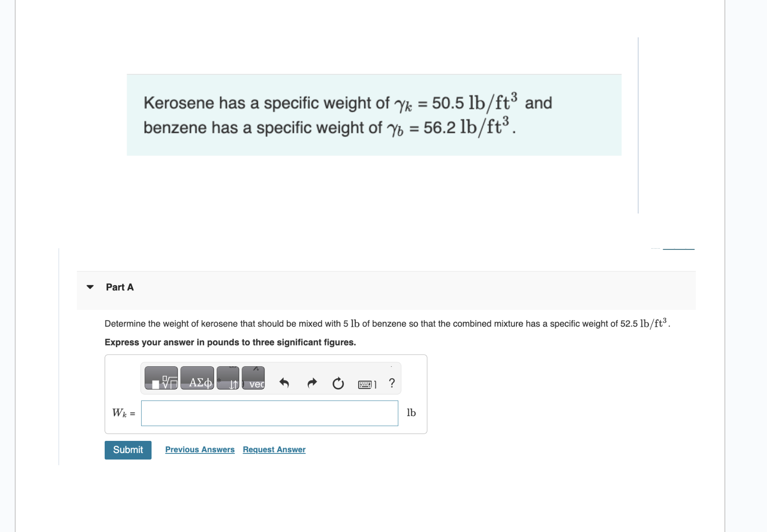Open Previous Answers link

pyautogui.click(x=200, y=450)
